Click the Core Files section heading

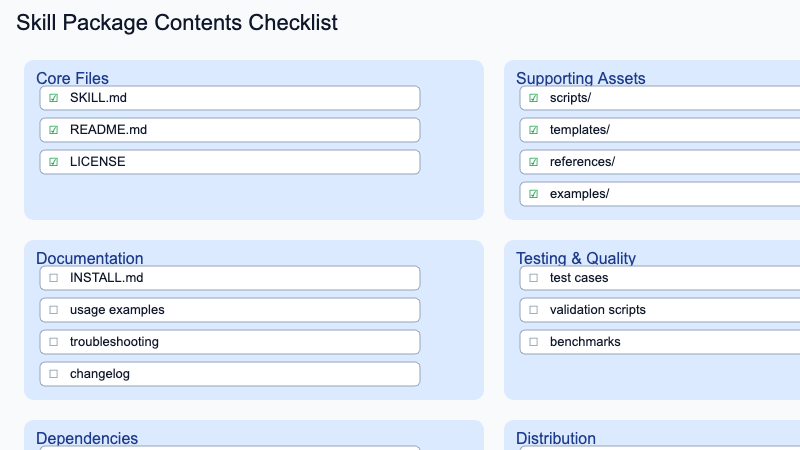[x=72, y=78]
